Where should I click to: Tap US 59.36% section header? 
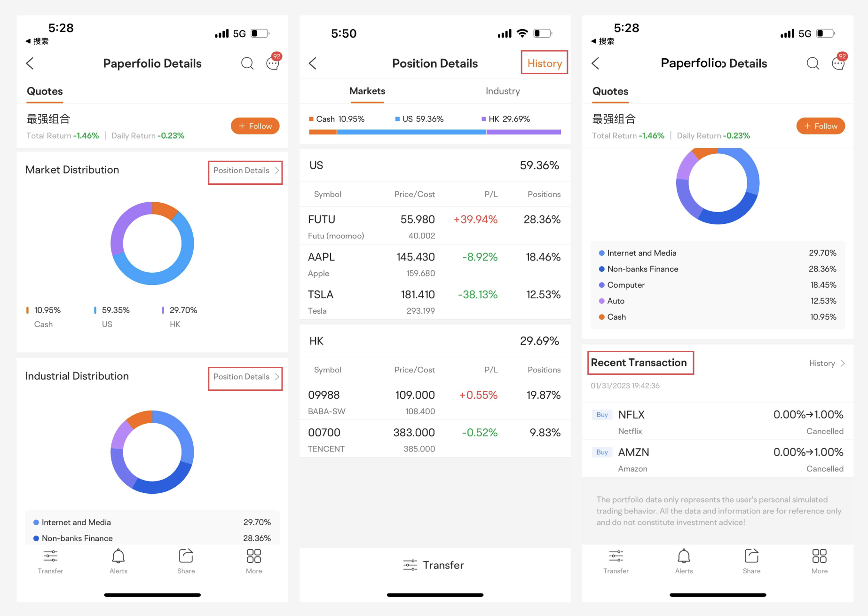point(435,166)
